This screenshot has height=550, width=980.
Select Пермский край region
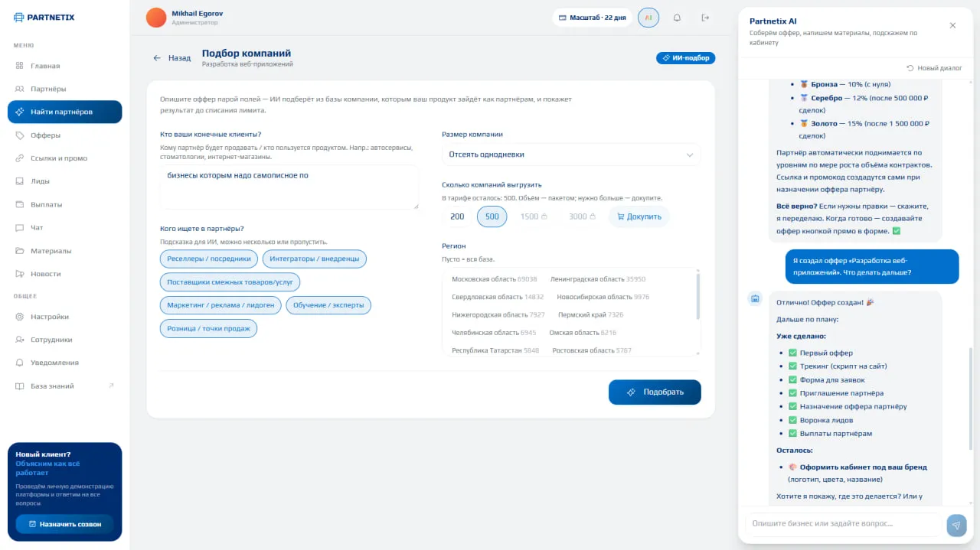pos(590,314)
